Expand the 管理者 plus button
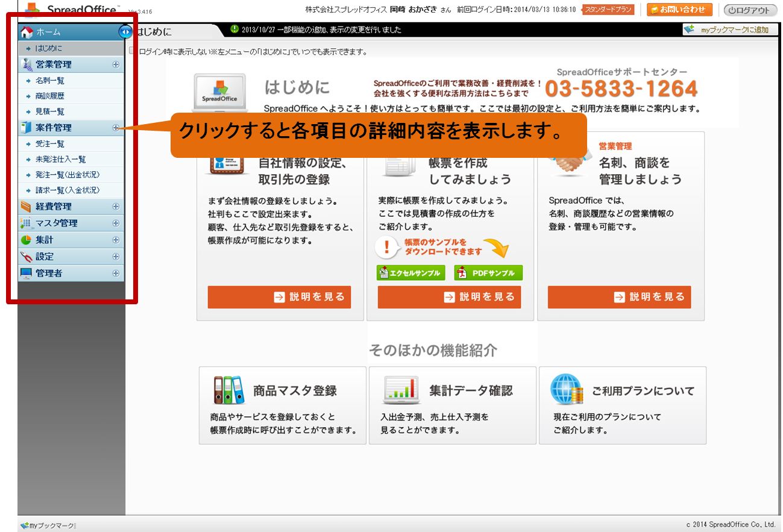Screen dimensions: 783x532 [x=116, y=274]
